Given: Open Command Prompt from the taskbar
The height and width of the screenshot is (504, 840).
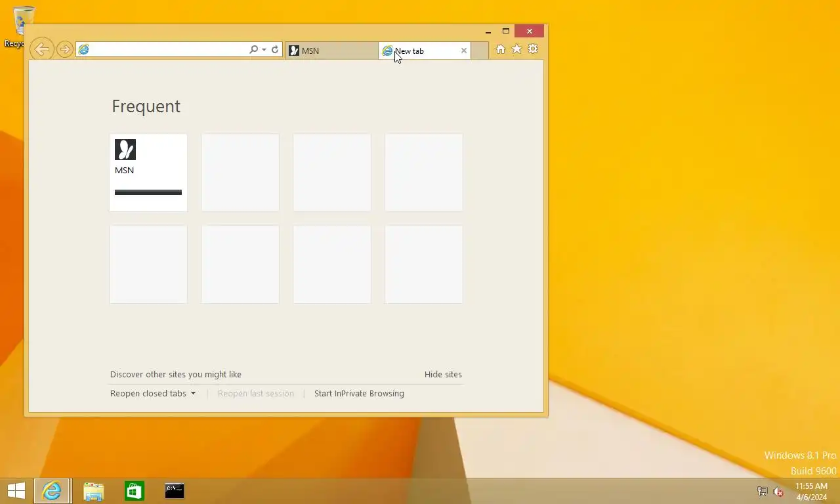Looking at the screenshot, I should click(175, 491).
